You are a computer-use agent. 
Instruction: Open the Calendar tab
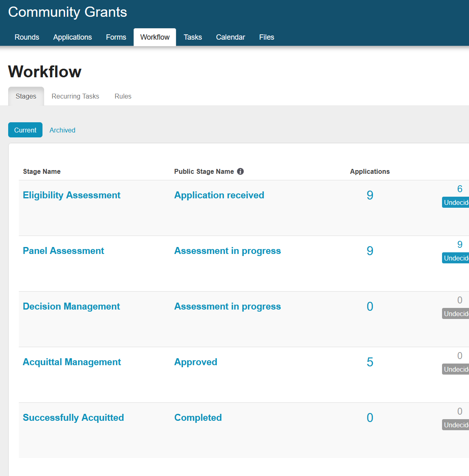[x=230, y=37]
